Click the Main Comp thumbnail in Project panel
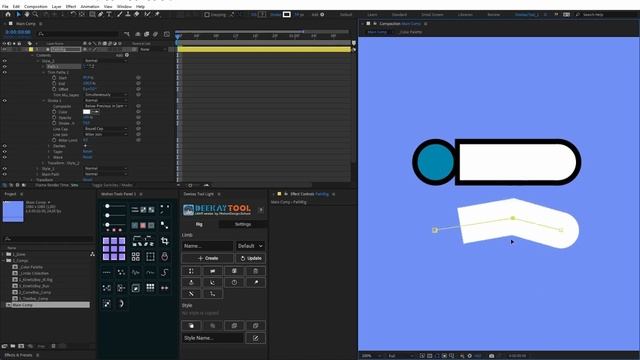Viewport: 640px width, 360px height. [13, 211]
